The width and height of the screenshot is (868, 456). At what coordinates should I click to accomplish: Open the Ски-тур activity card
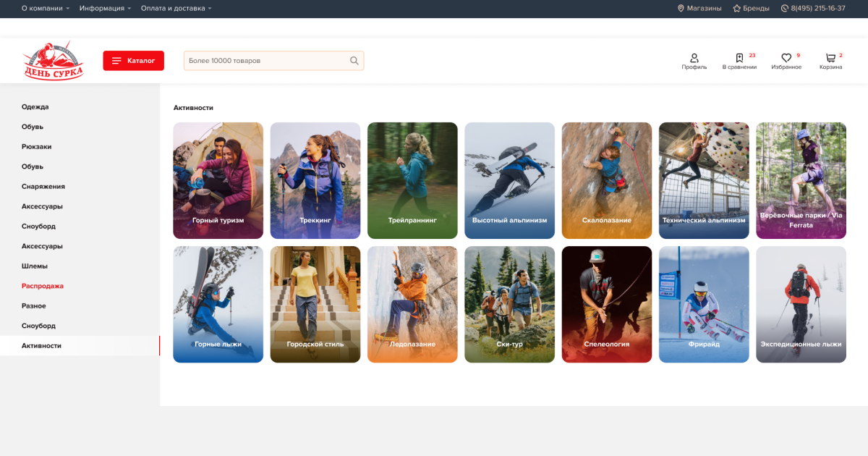pos(510,304)
